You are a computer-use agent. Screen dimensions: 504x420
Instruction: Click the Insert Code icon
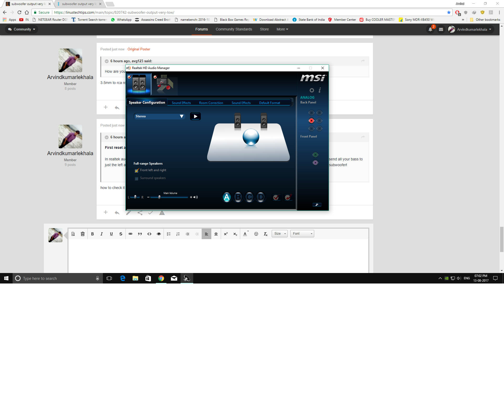(149, 234)
